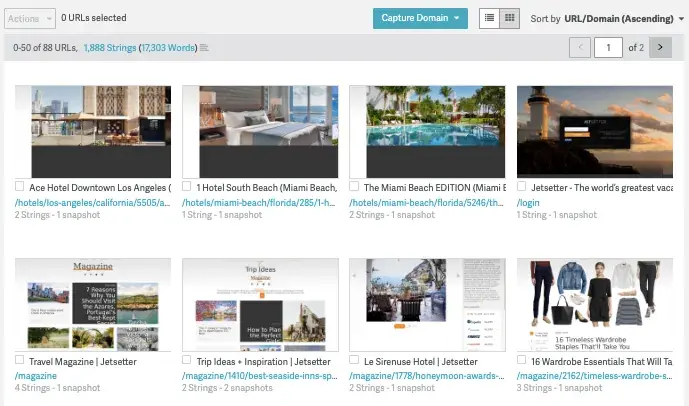Select Jetsetter login page checkbox

(x=521, y=186)
